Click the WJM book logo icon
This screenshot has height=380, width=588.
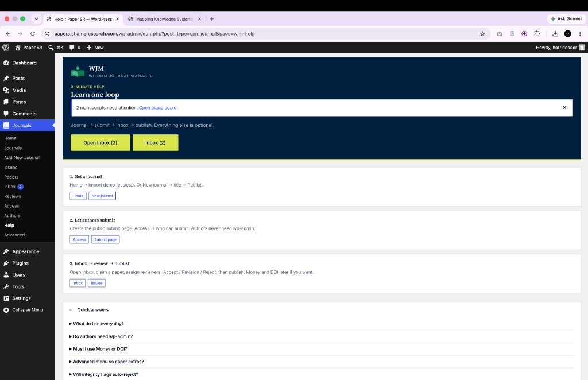point(78,71)
